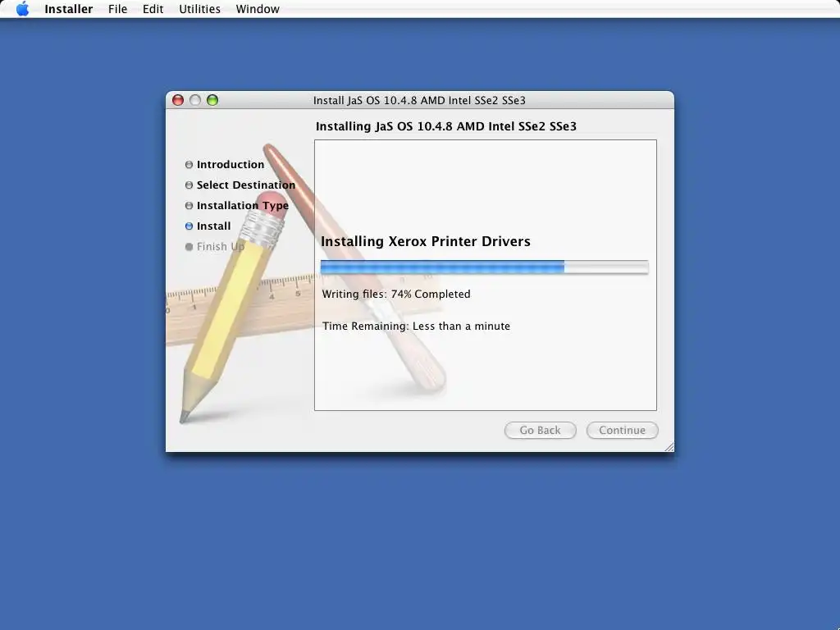
Task: Click the Introduction step label
Action: 231,164
